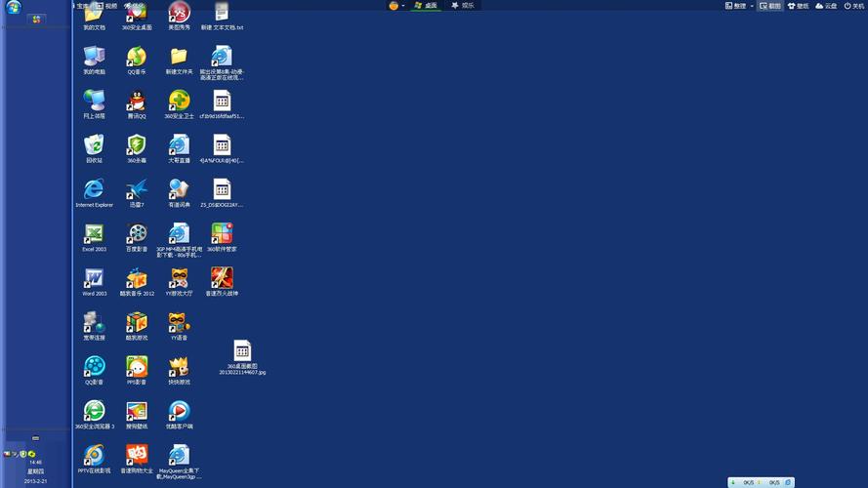Screen dimensions: 868x488
Task: Launch Internet Explorer from the desktop
Action: [x=94, y=188]
